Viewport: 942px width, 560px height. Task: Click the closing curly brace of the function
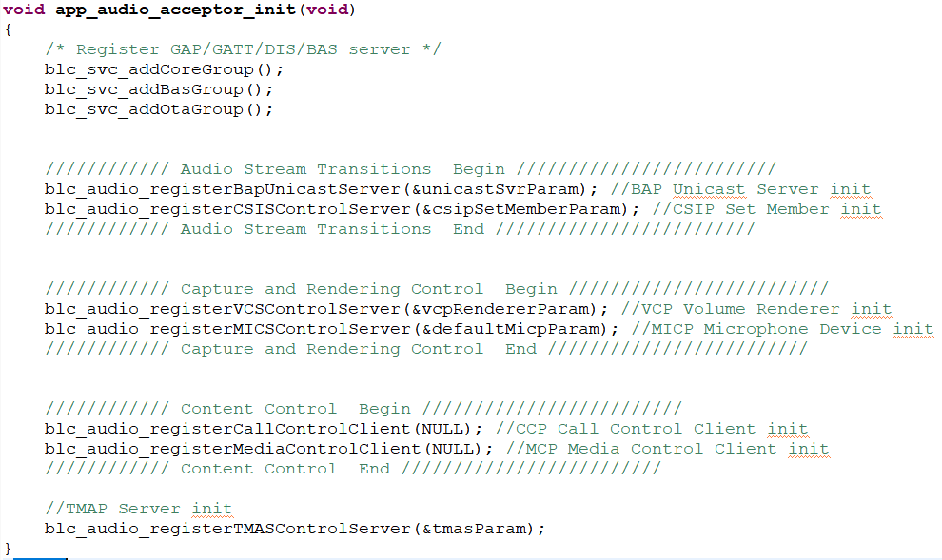pos(8,548)
